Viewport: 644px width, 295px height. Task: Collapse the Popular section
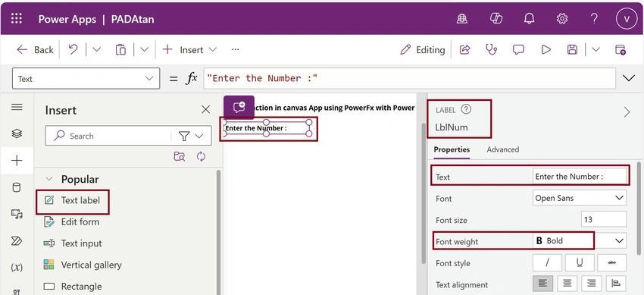point(49,179)
